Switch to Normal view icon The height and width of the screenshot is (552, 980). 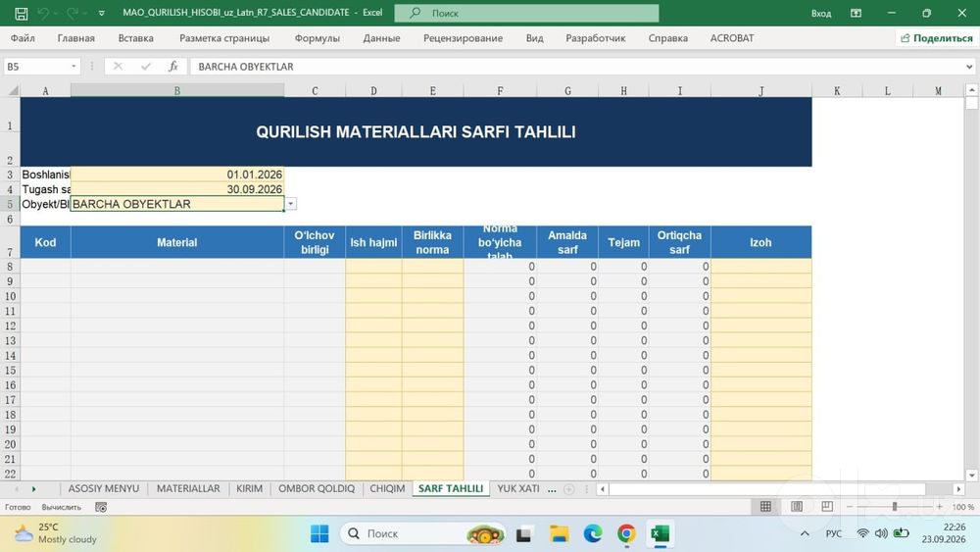coord(765,506)
